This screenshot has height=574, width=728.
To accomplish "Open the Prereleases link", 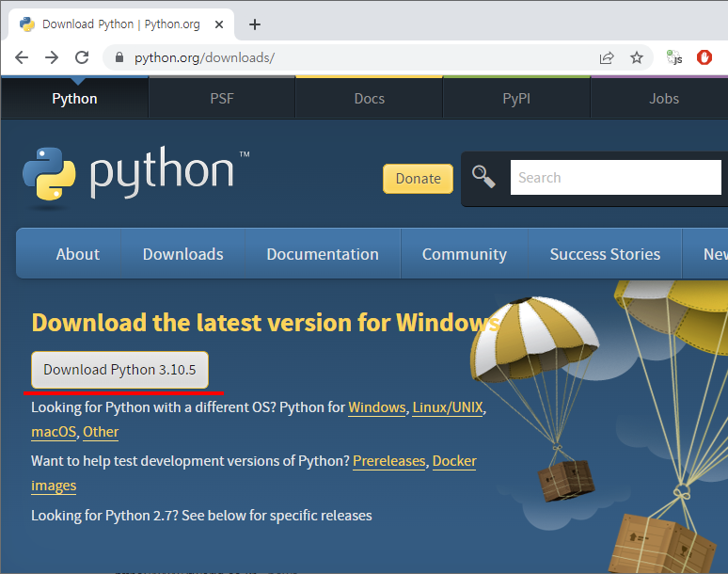I will (389, 461).
